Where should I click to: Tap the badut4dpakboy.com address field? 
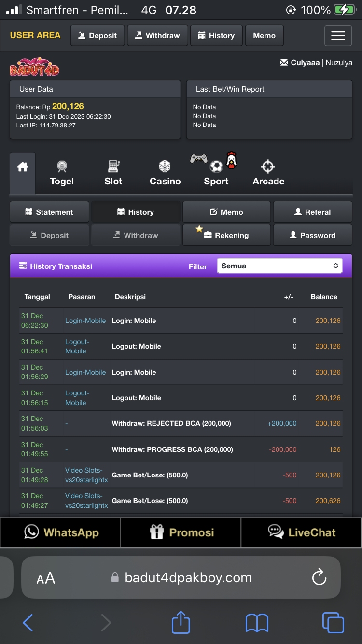coord(188,578)
